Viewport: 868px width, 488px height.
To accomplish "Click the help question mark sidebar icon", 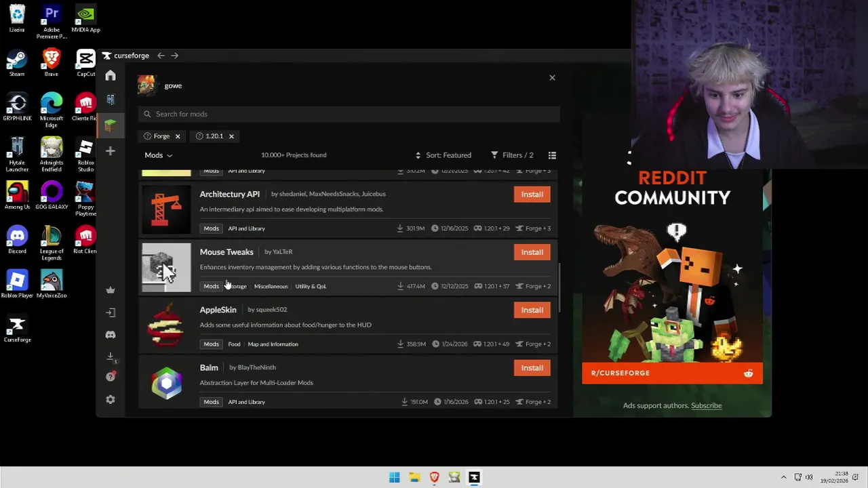I will tap(111, 377).
